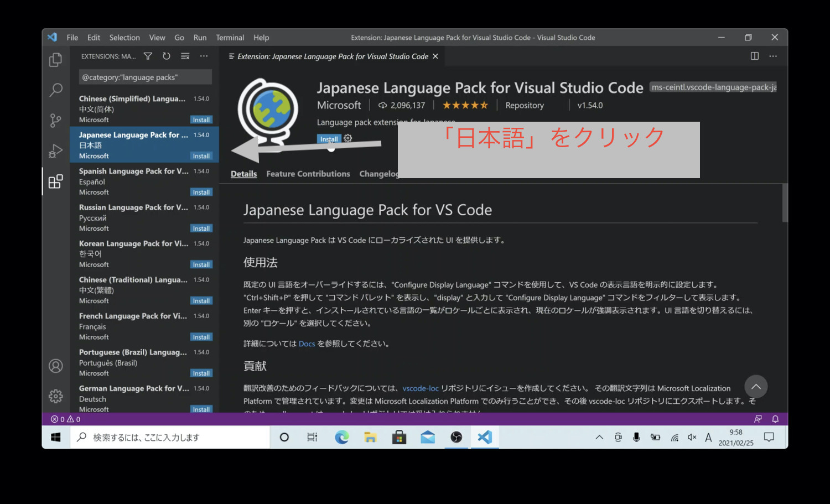The height and width of the screenshot is (504, 830).
Task: Open the Edit menu
Action: point(94,38)
